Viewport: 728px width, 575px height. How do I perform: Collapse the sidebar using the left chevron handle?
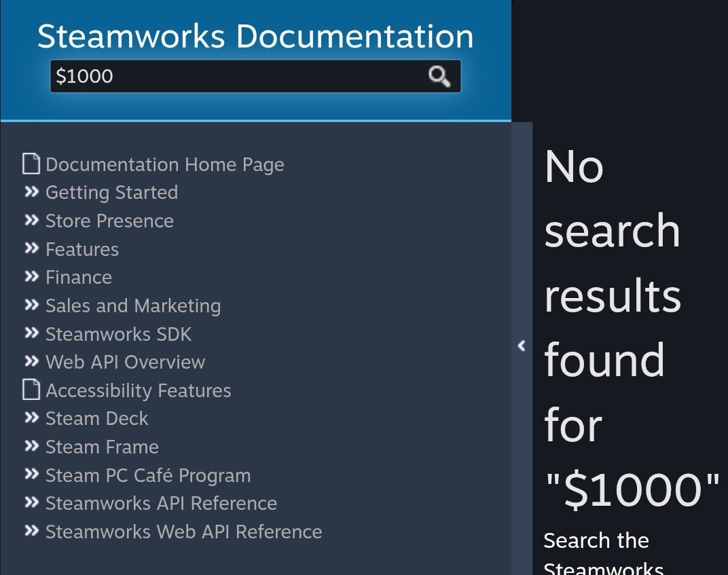coord(522,346)
